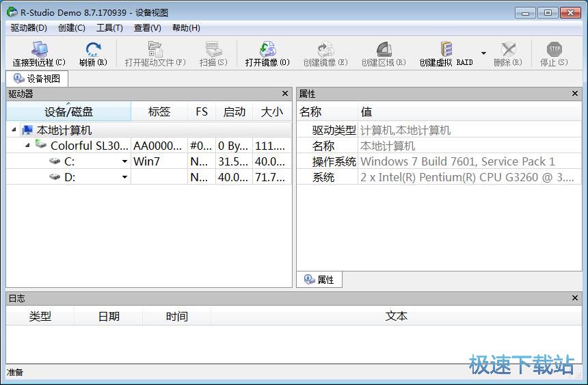Click the 71.7... size cell of D:
Screen dimensions: 588x385
tap(272, 176)
